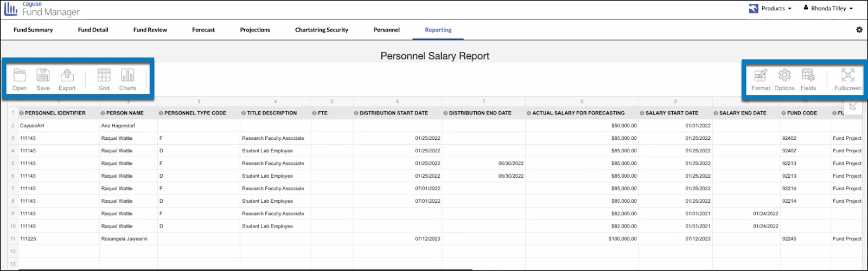Select the TITLE DESCRIPTION column header

coord(276,113)
